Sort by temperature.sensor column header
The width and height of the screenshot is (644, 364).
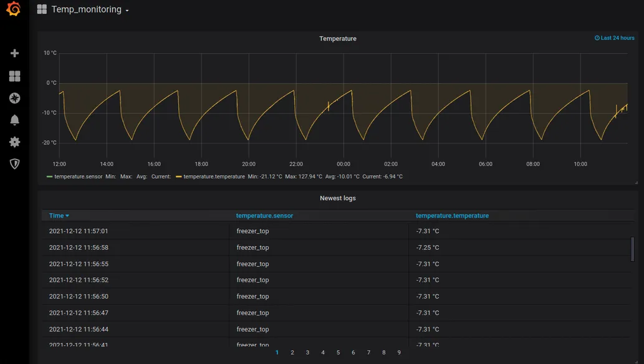pyautogui.click(x=264, y=216)
